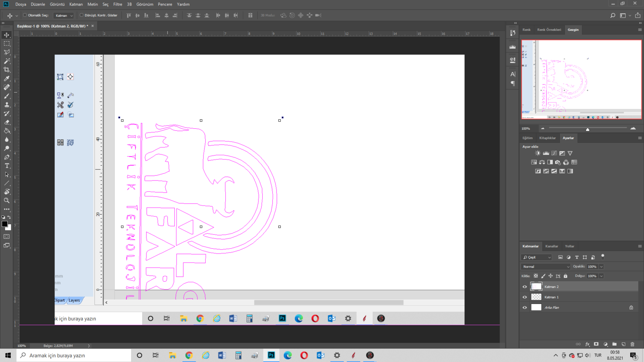Select the Magic Wand tool
The height and width of the screenshot is (362, 644).
(7, 61)
